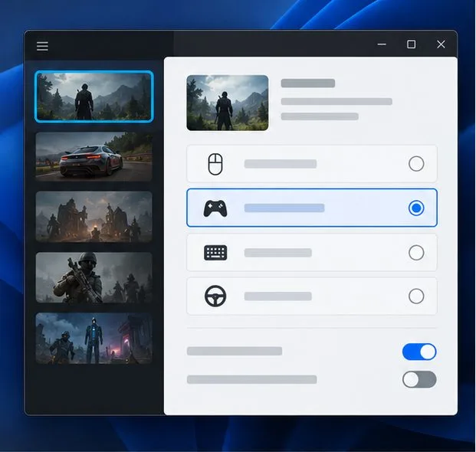Choose the steering wheel radio button
Viewport: 476px width, 452px height.
coord(416,296)
